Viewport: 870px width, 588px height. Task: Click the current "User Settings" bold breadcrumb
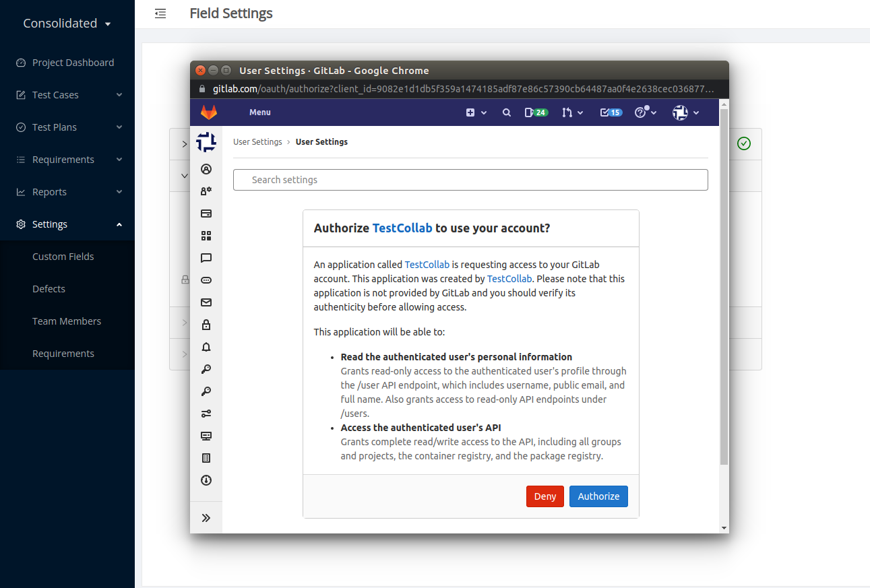tap(321, 142)
